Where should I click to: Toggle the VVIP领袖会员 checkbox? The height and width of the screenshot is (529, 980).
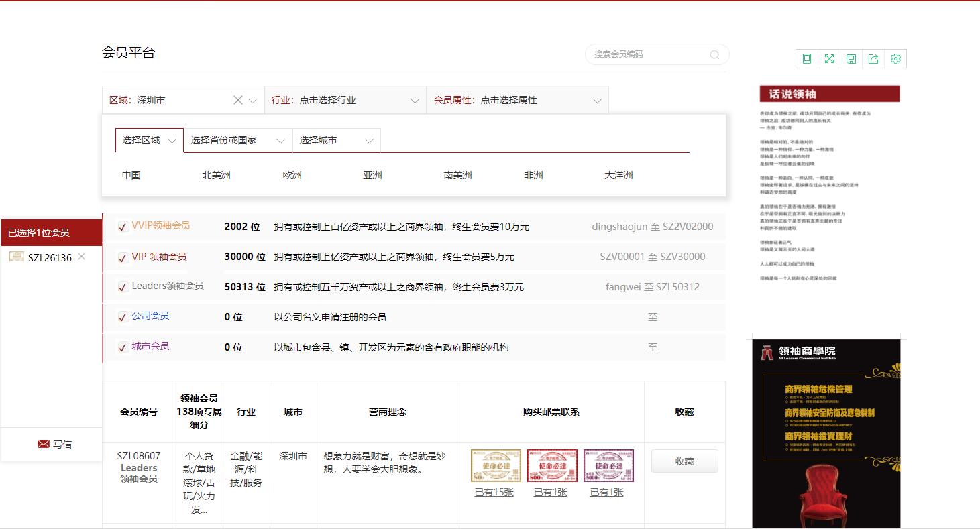tap(123, 227)
